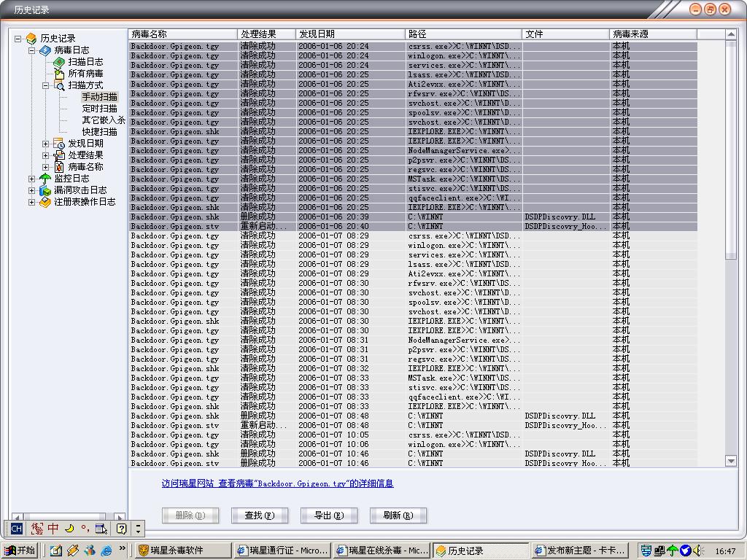Click the 注册表操作日志 tree icon

point(45,202)
